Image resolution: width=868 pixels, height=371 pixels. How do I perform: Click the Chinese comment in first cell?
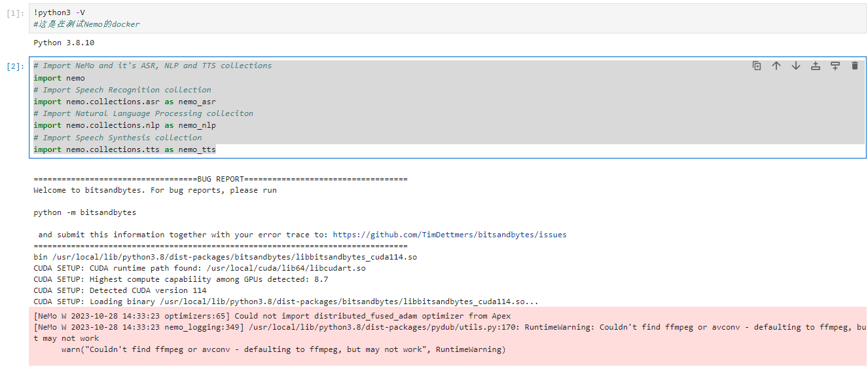pos(86,24)
